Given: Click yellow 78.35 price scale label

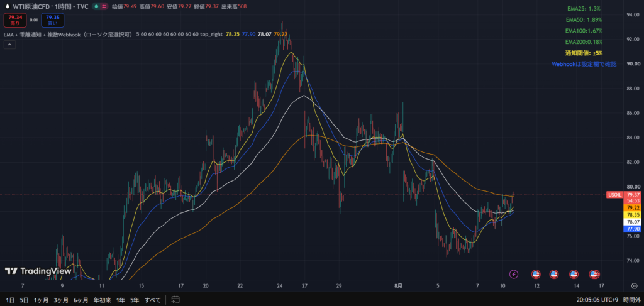Looking at the screenshot, I should pos(632,215).
